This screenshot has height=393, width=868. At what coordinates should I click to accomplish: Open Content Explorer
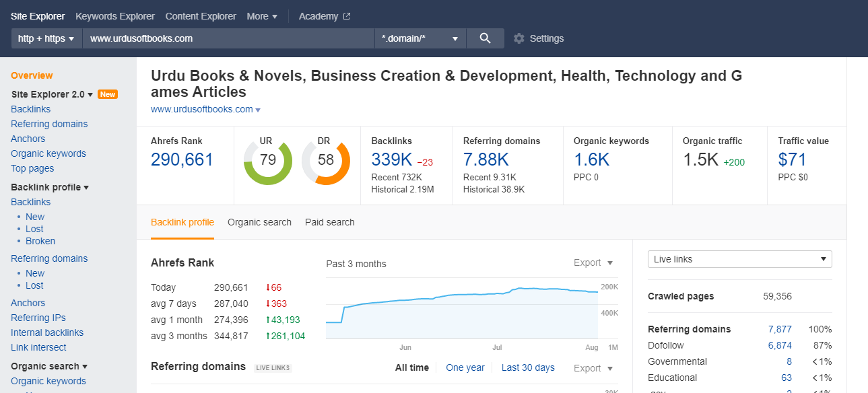click(201, 16)
